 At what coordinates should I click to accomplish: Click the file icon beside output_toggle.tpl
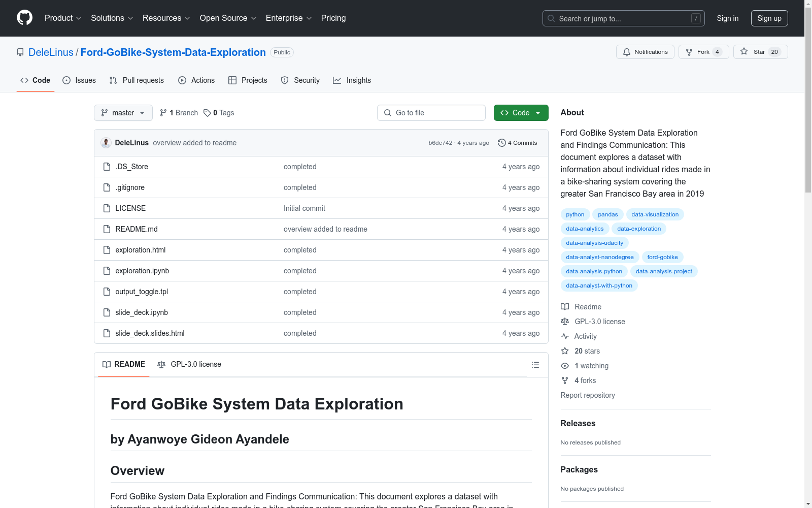107,292
